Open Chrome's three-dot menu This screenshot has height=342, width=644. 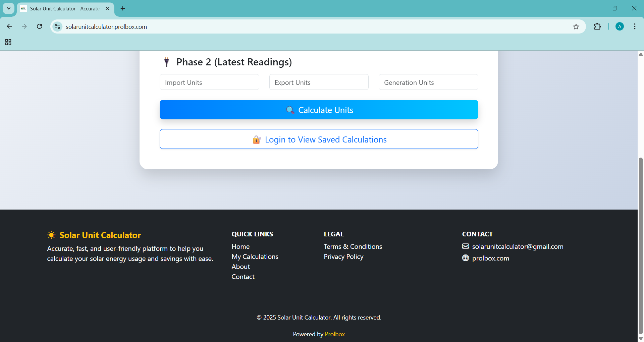(635, 26)
